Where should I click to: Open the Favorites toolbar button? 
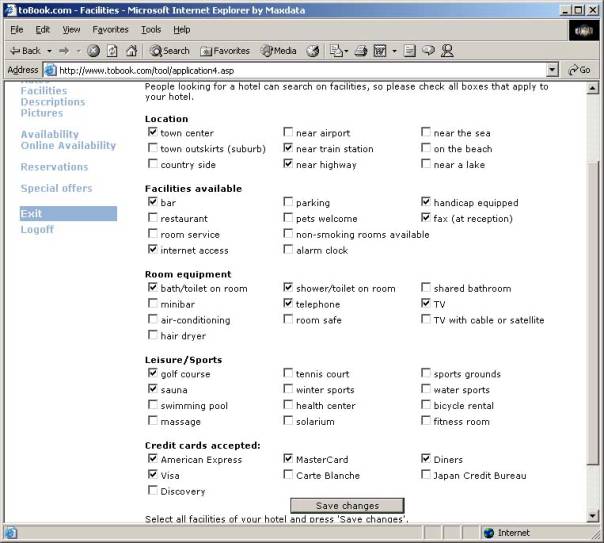pyautogui.click(x=225, y=50)
